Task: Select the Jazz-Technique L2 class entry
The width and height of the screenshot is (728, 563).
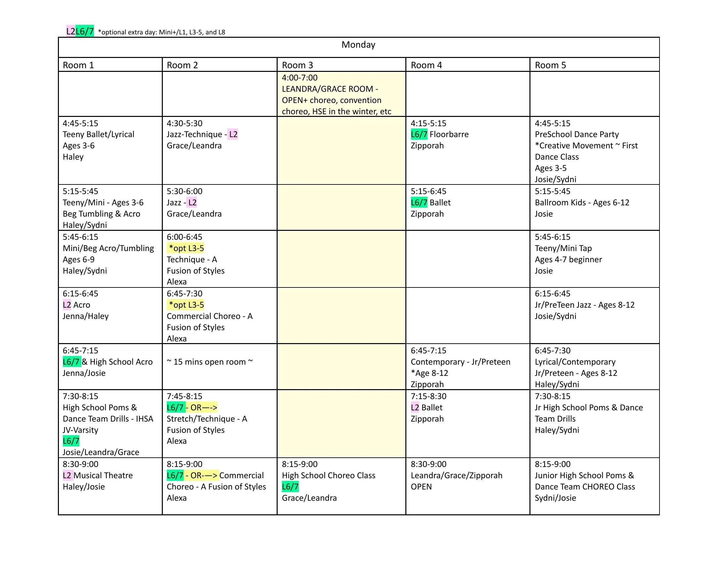Action: click(x=202, y=134)
